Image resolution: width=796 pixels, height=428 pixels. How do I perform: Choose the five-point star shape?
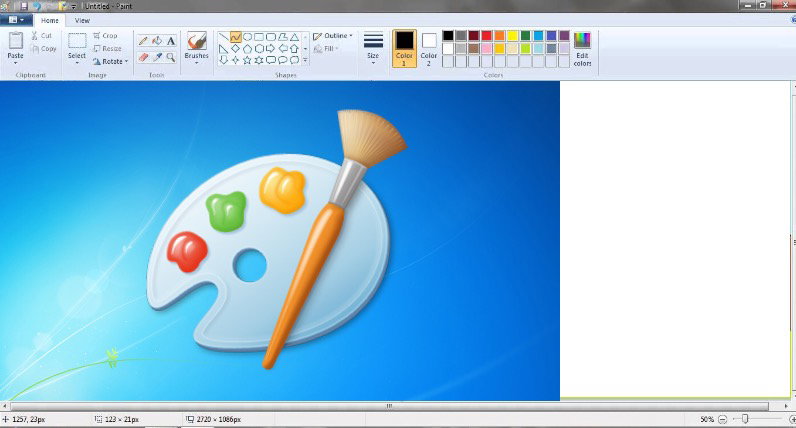(x=247, y=60)
